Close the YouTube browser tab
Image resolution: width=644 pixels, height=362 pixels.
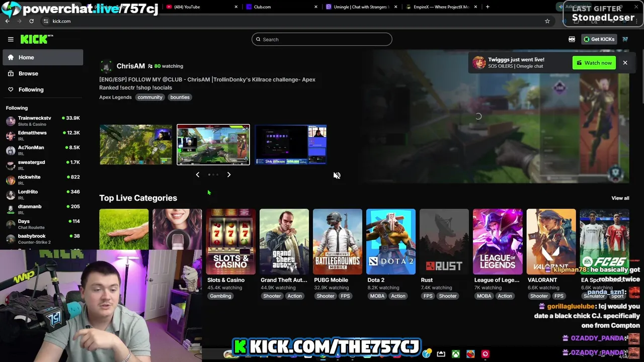[x=235, y=7]
